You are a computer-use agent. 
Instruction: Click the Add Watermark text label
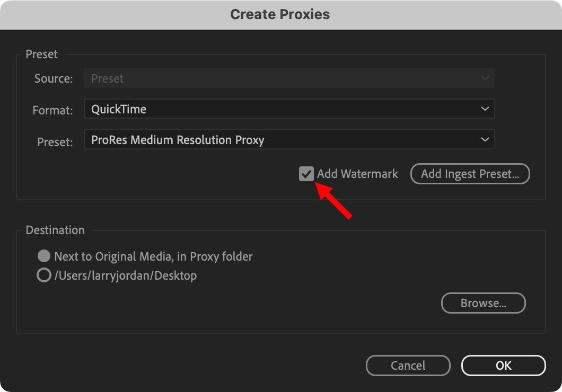[x=357, y=174]
